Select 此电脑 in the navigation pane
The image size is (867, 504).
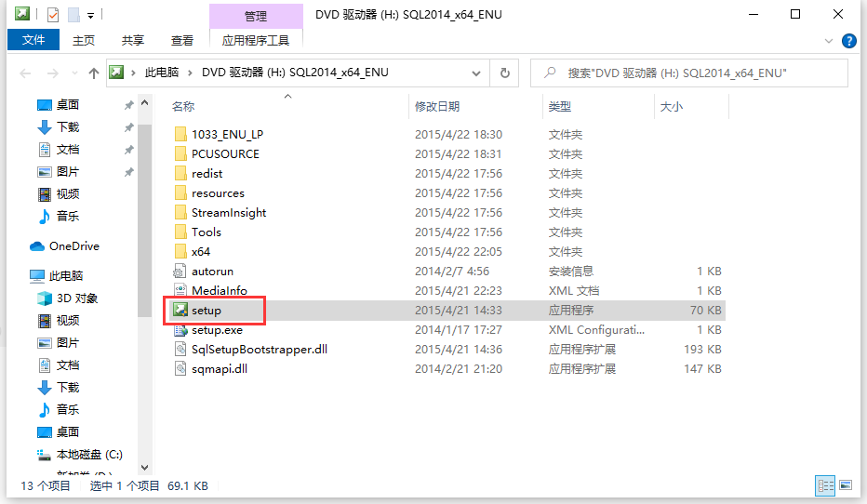click(66, 276)
